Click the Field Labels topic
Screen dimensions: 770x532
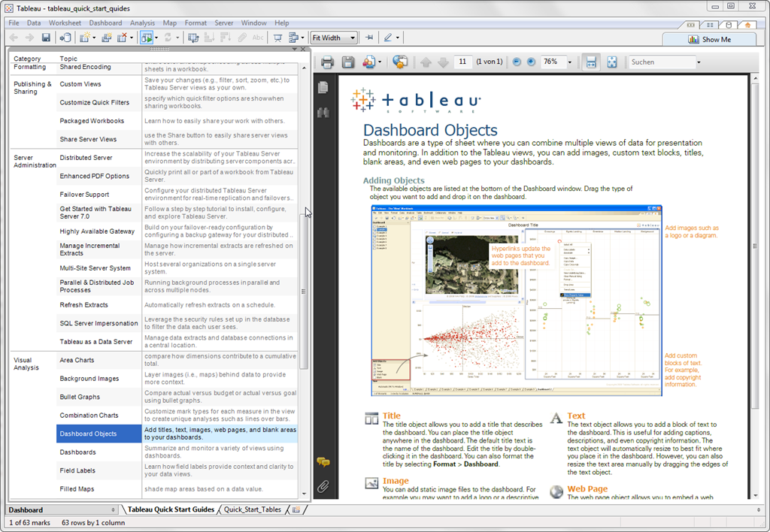click(77, 470)
